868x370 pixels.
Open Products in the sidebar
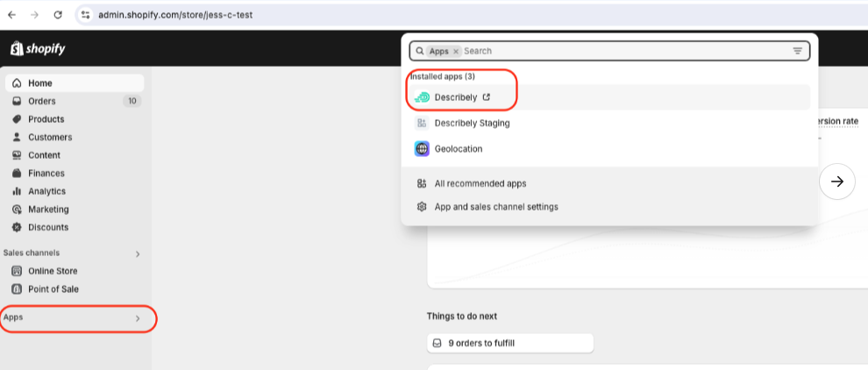pyautogui.click(x=75, y=119)
